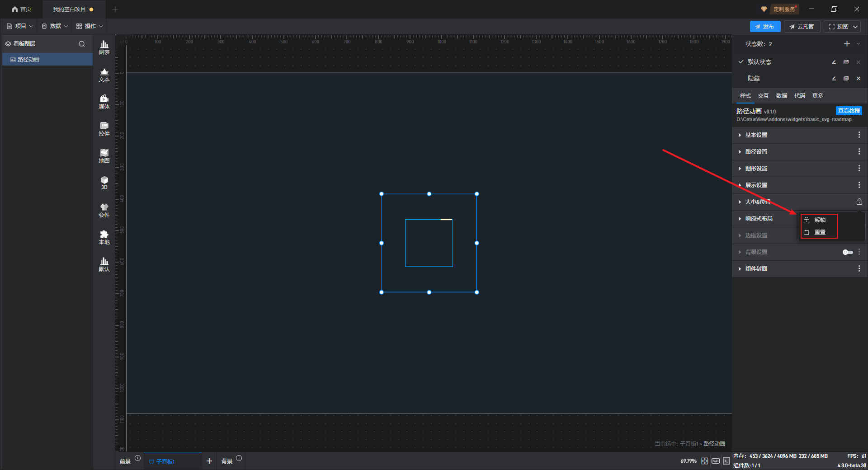This screenshot has height=470, width=868.
Task: Choose 重置 from the context menu
Action: pyautogui.click(x=819, y=232)
